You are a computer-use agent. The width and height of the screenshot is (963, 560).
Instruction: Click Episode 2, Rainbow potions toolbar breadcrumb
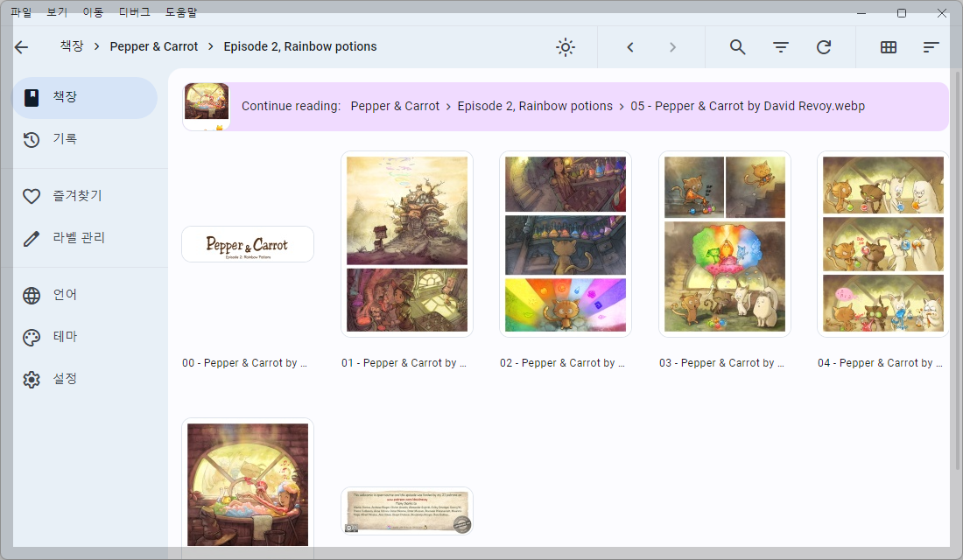(299, 46)
